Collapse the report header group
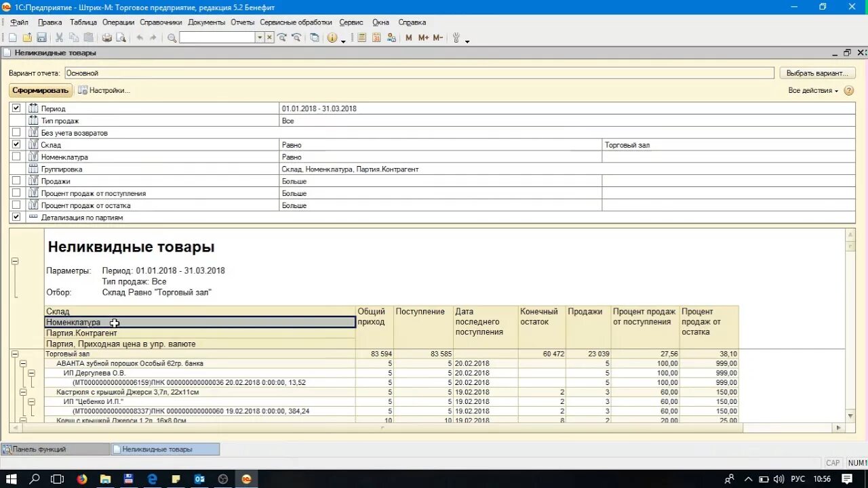Screen dimensions: 868x488 [x=15, y=262]
